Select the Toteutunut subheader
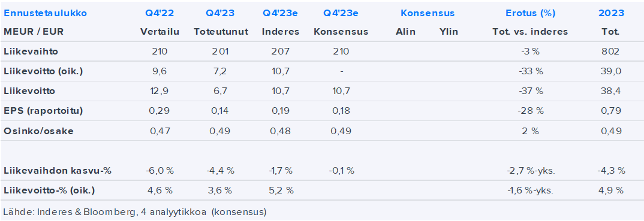The height and width of the screenshot is (221, 644). (221, 32)
